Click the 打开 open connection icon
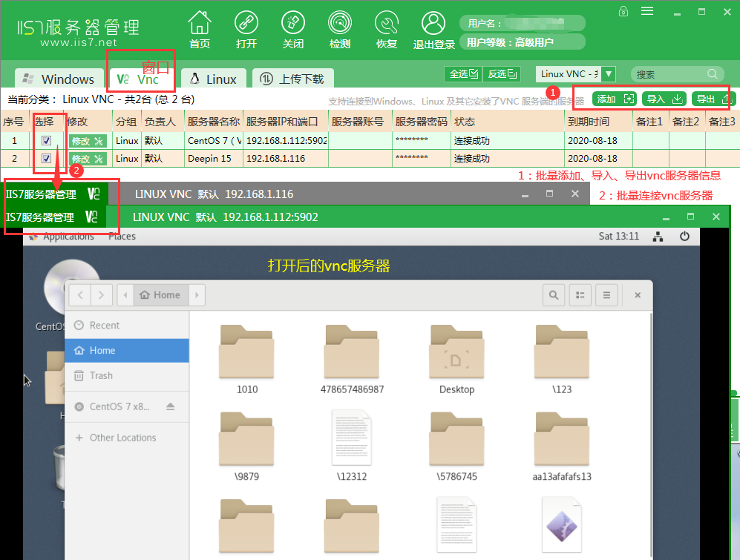This screenshot has height=560, width=740. tap(246, 29)
